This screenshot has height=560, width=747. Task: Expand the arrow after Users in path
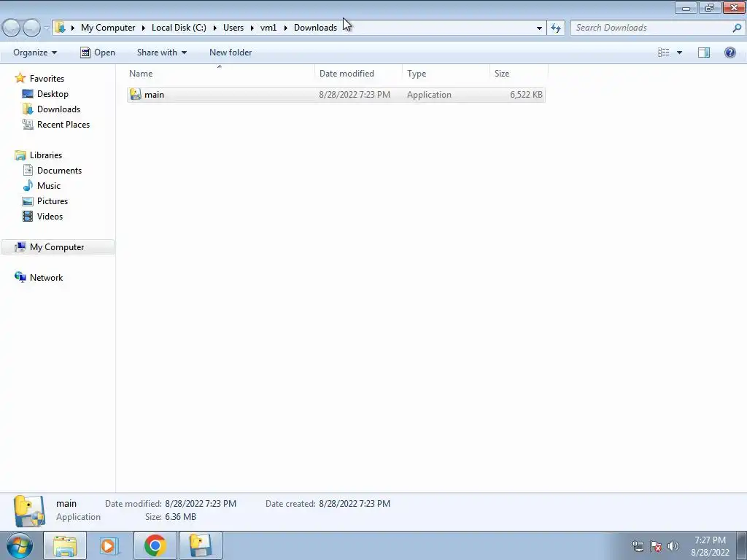(x=252, y=28)
